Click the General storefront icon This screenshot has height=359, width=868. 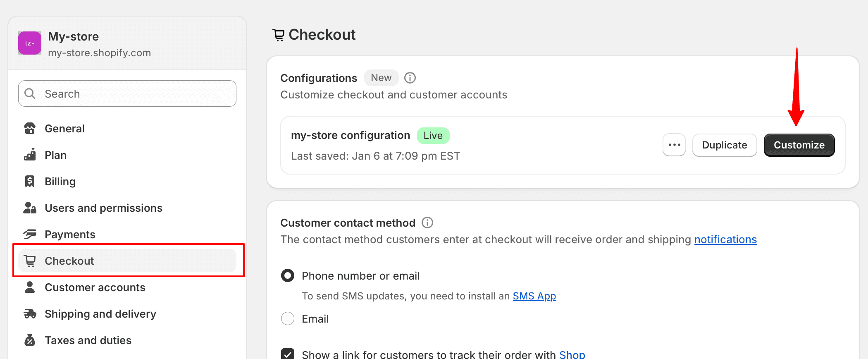pos(30,129)
